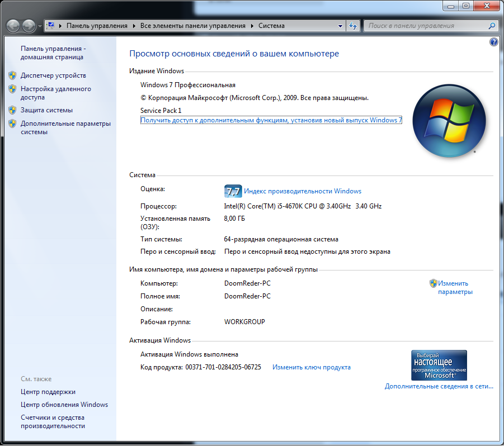
Task: Open "Индекс производительности Windows"
Action: pyautogui.click(x=303, y=191)
